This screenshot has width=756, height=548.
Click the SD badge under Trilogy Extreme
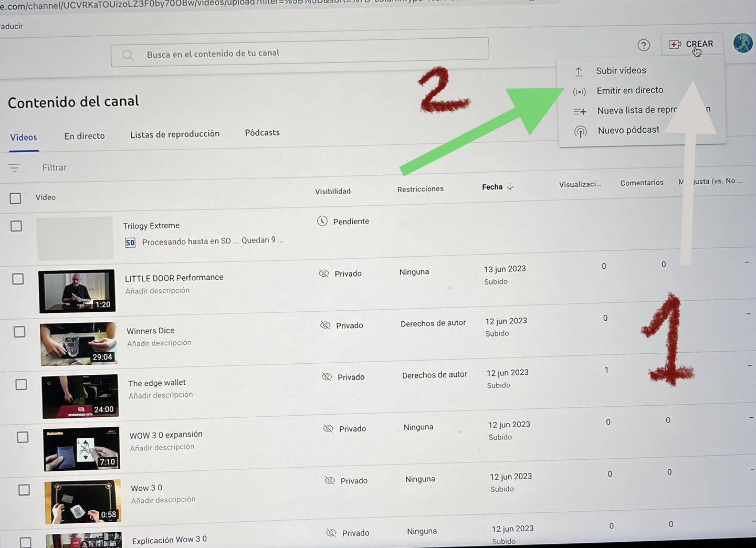coord(130,243)
